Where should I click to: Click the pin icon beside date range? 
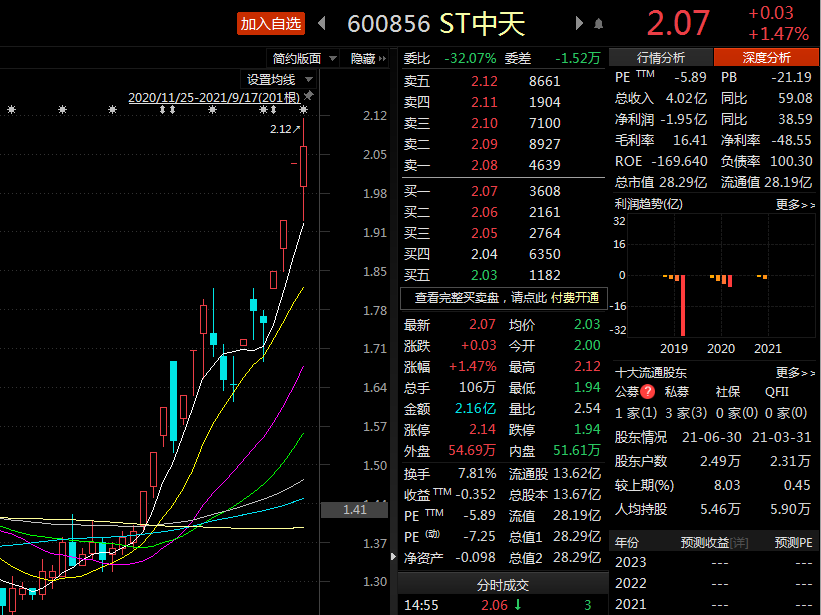pos(309,96)
